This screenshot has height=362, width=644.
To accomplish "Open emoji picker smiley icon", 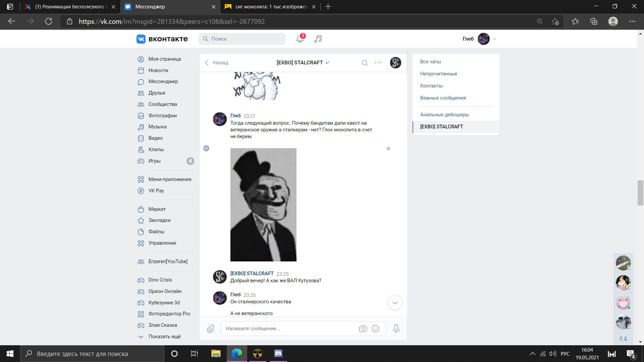I will coord(376,329).
